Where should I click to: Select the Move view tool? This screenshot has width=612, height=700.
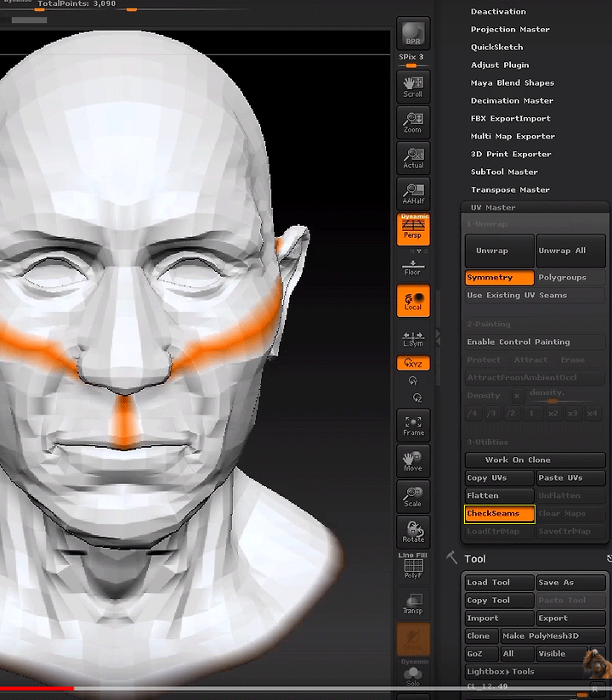click(x=413, y=461)
